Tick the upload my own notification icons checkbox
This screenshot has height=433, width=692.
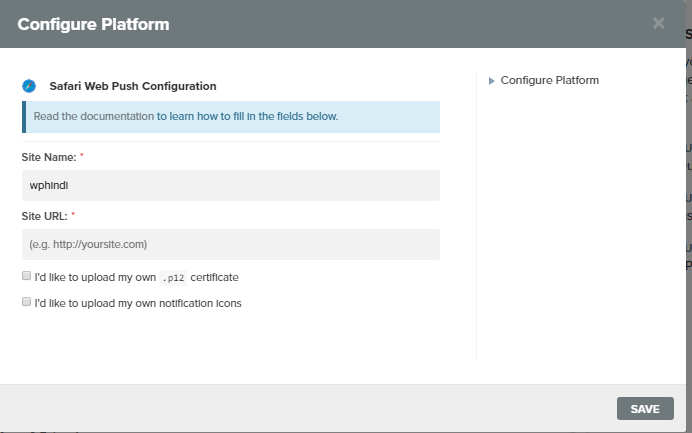pyautogui.click(x=26, y=301)
